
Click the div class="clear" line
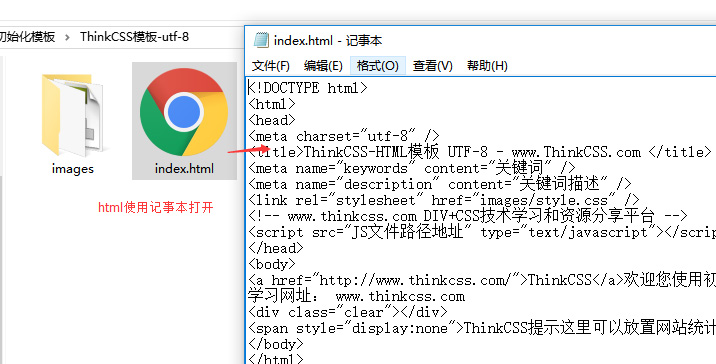coord(347,312)
